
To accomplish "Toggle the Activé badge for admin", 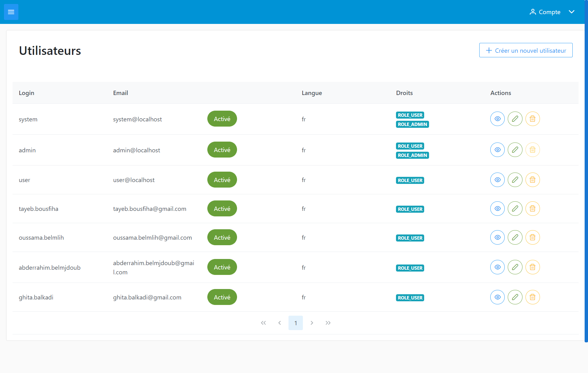I will [x=222, y=150].
